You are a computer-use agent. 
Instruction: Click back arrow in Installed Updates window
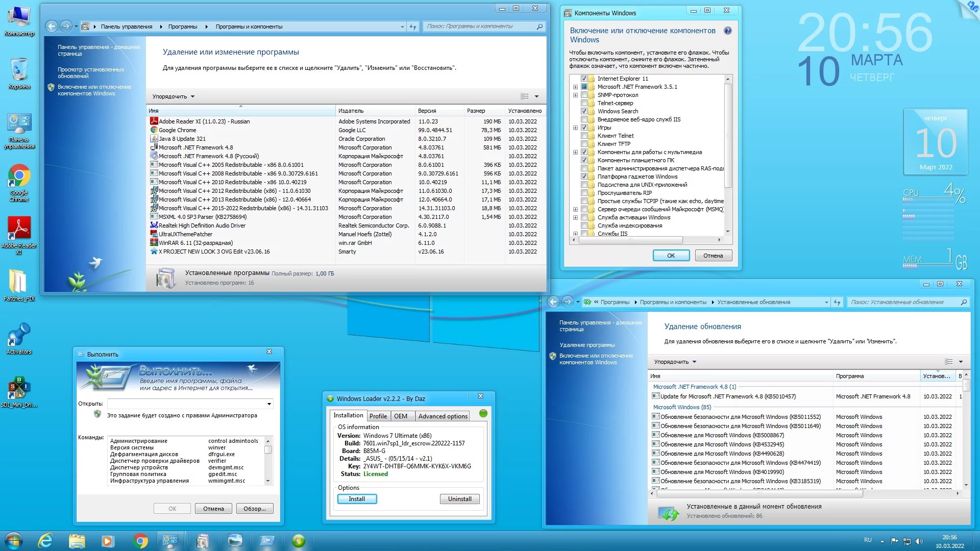[x=553, y=302]
